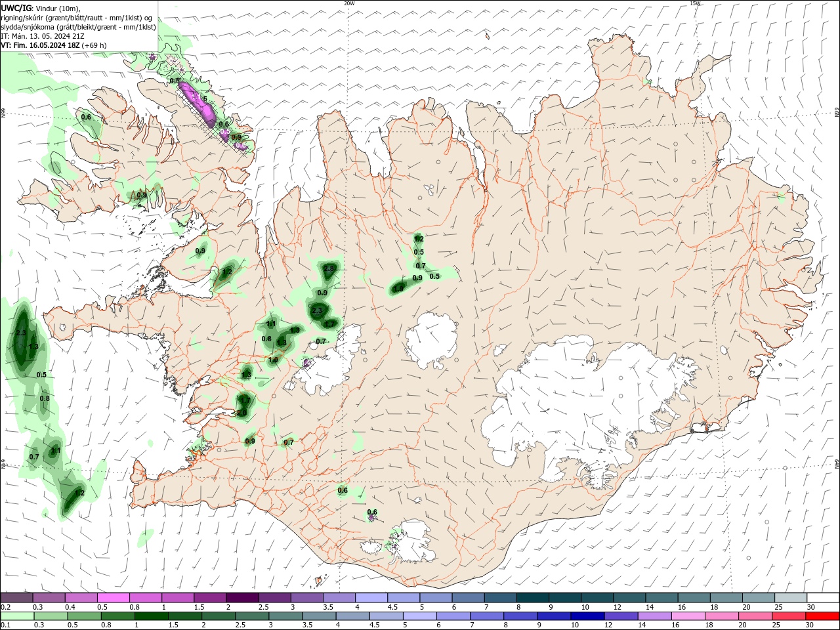The image size is (840, 630).
Task: Pick upper legend swatch between 10 and 12
Action: click(x=596, y=597)
